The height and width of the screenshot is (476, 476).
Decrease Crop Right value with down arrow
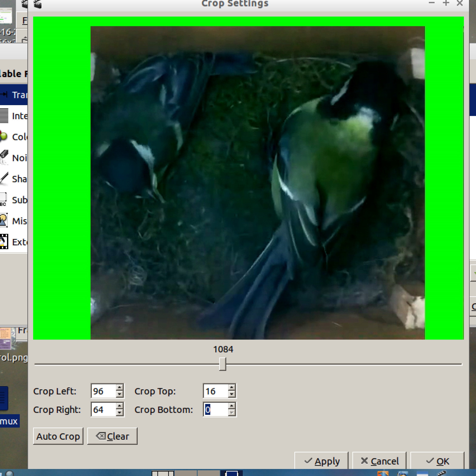pyautogui.click(x=120, y=413)
